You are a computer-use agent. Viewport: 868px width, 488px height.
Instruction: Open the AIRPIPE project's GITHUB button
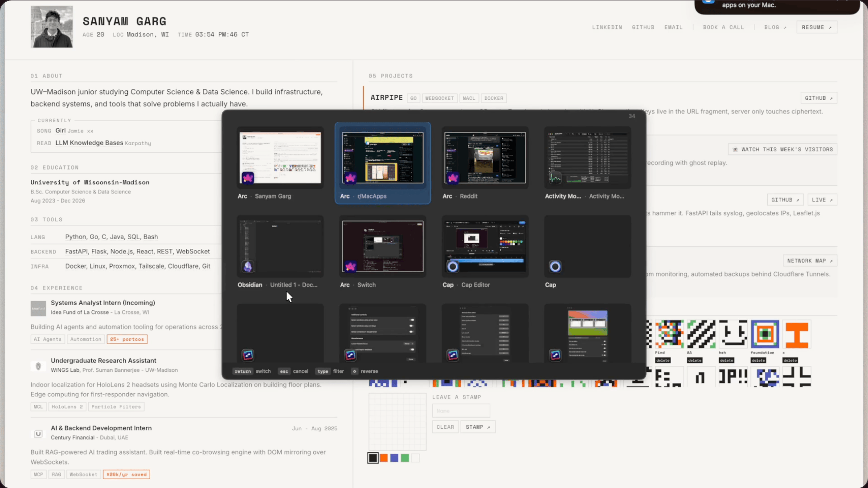[x=819, y=98]
